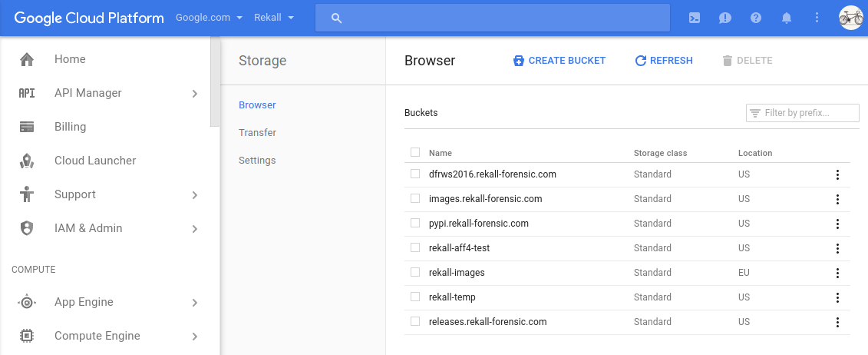Click the CREATE BUCKET button

point(559,61)
